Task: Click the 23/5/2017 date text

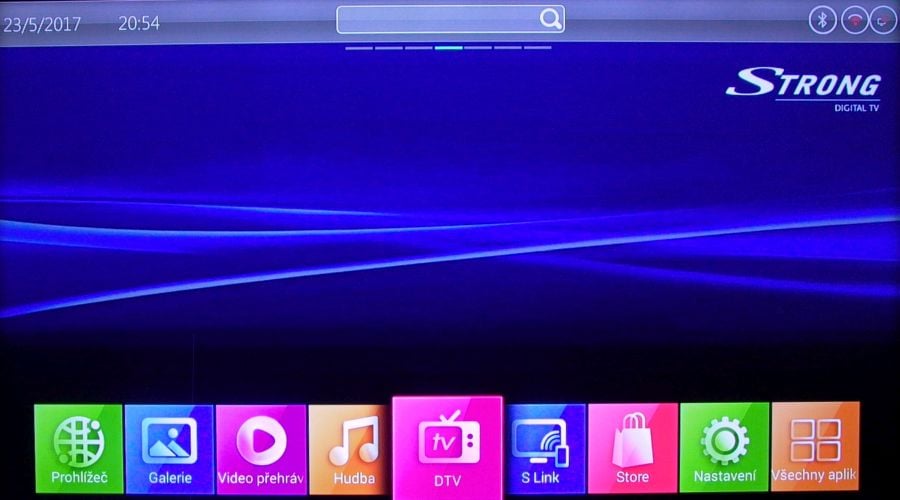Action: (42, 25)
